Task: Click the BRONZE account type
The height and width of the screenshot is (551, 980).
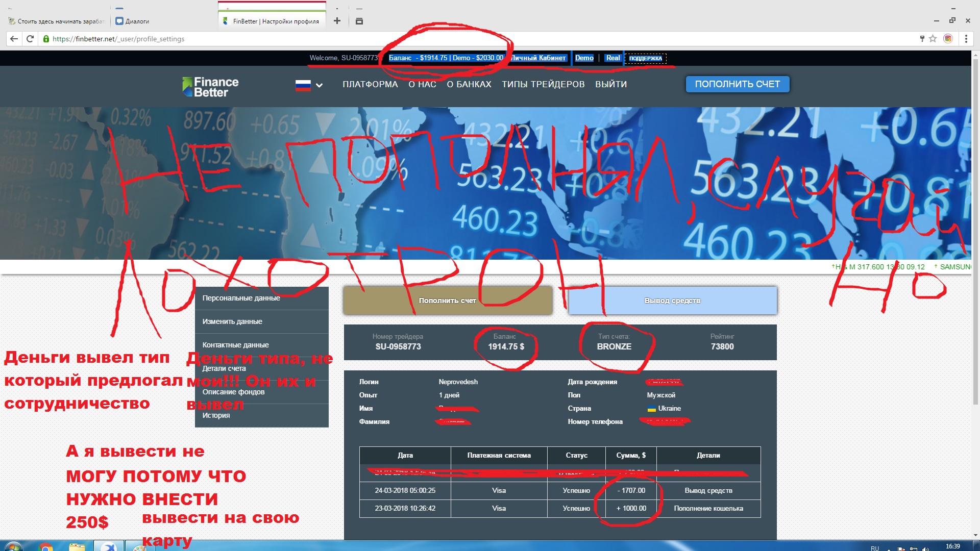Action: (x=614, y=347)
